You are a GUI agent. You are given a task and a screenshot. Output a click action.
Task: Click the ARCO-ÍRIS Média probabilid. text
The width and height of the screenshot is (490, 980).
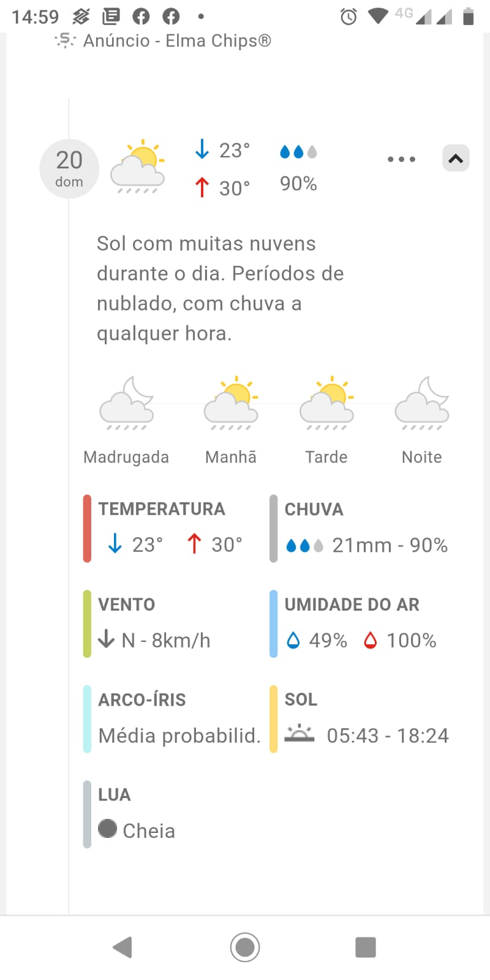click(179, 736)
